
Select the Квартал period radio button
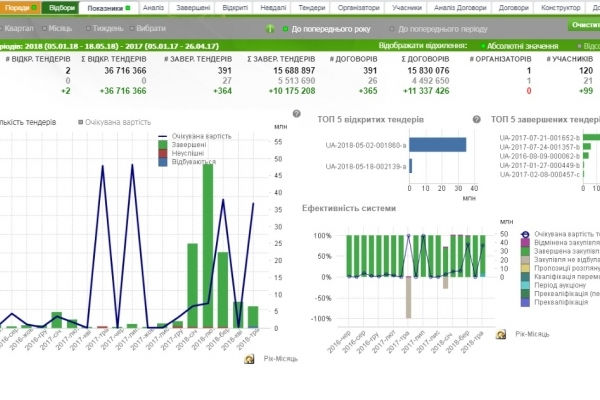coord(5,29)
